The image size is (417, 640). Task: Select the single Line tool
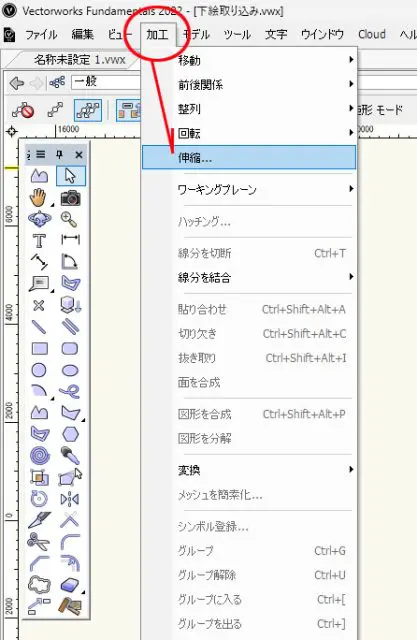pyautogui.click(x=39, y=327)
